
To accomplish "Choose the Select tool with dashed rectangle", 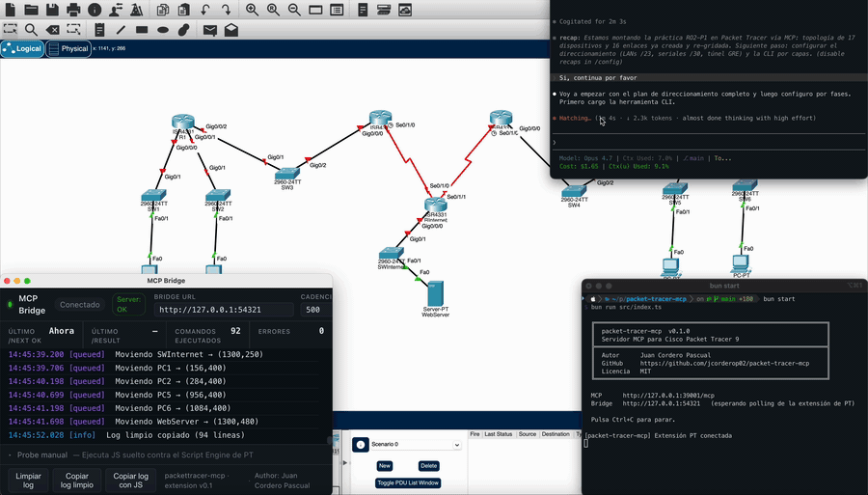I will coord(10,29).
